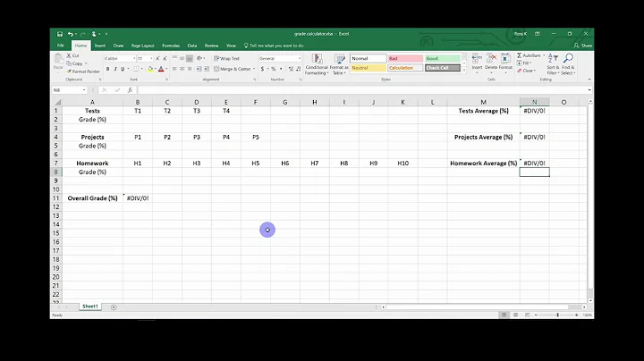Screen dimensions: 644x361
Task: Align cell text to the right
Action: pyautogui.click(x=190, y=69)
